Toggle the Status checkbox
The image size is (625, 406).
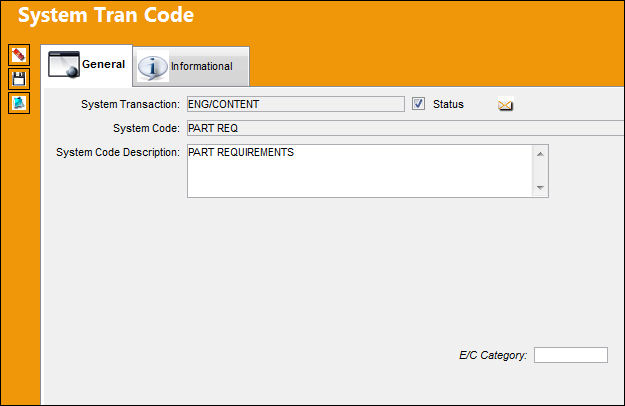tap(418, 104)
